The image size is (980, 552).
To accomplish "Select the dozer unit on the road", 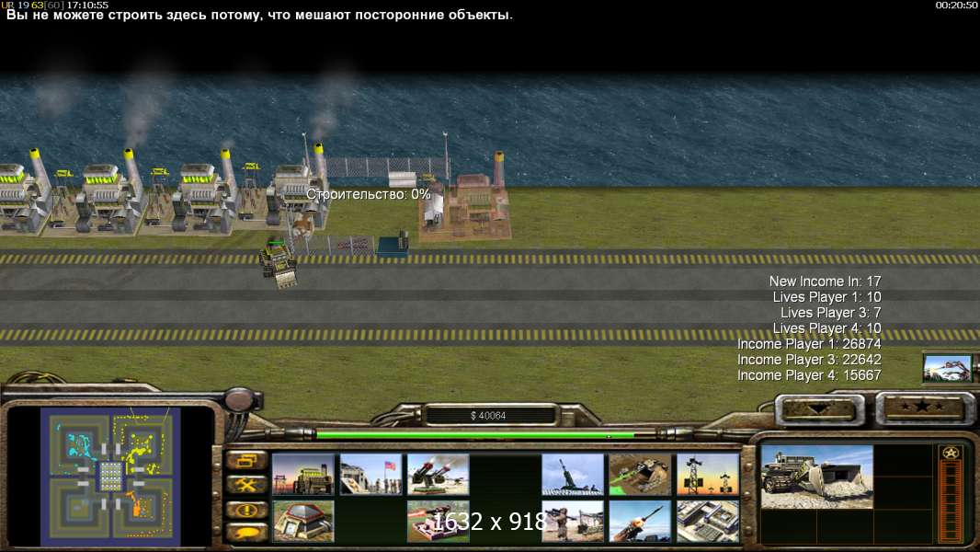I will tap(279, 263).
